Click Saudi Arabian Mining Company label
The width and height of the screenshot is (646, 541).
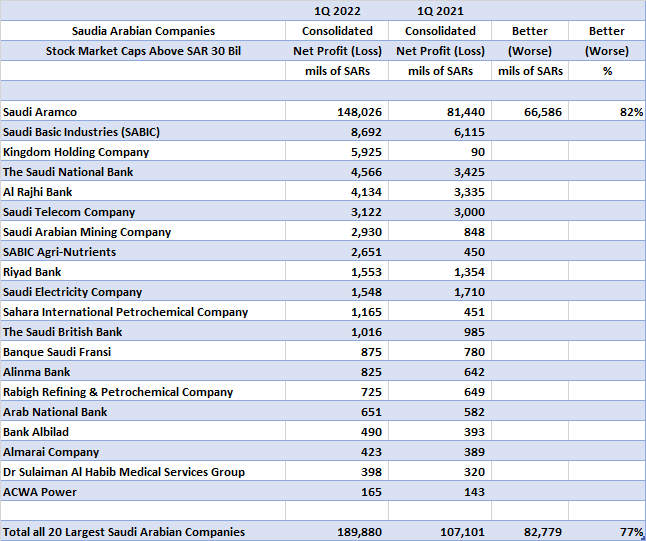143,232
